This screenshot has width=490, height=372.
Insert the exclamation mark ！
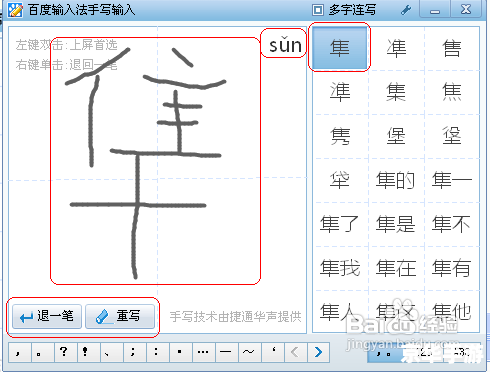click(x=89, y=352)
